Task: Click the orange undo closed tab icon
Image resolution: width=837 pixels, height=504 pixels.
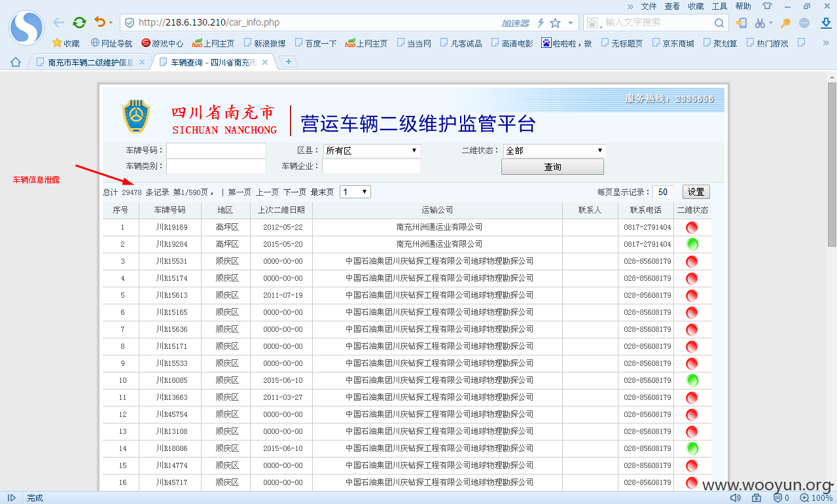Action: point(99,22)
